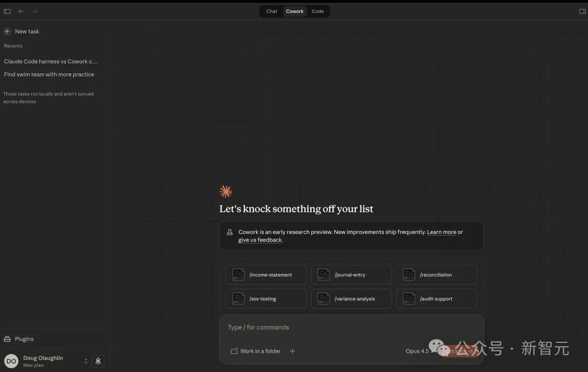Run the /sox-testing command

266,299
